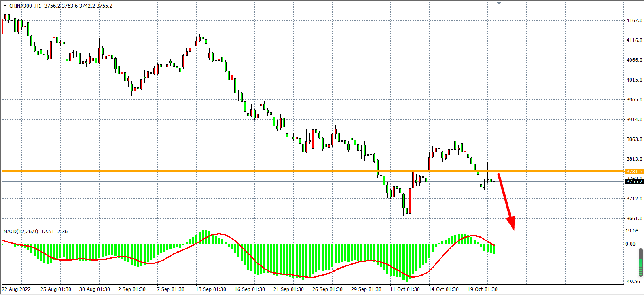Click the 19 Oct 01:30 time label
Screen dimensions: 644x295
click(x=483, y=289)
